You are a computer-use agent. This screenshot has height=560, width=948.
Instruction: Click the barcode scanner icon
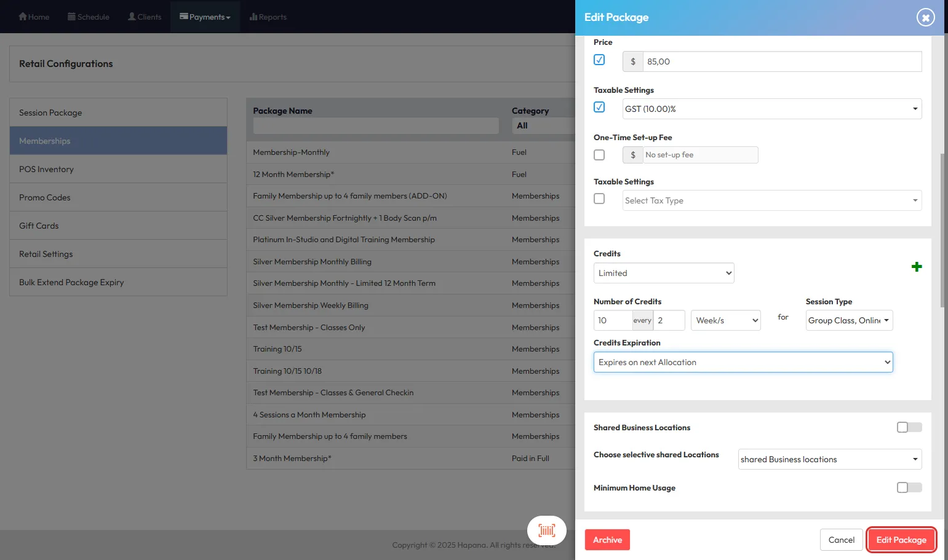click(x=546, y=530)
